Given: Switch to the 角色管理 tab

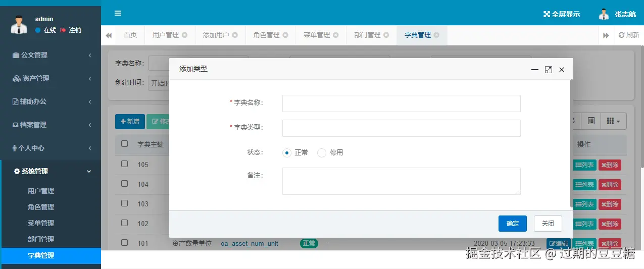Looking at the screenshot, I should 267,35.
